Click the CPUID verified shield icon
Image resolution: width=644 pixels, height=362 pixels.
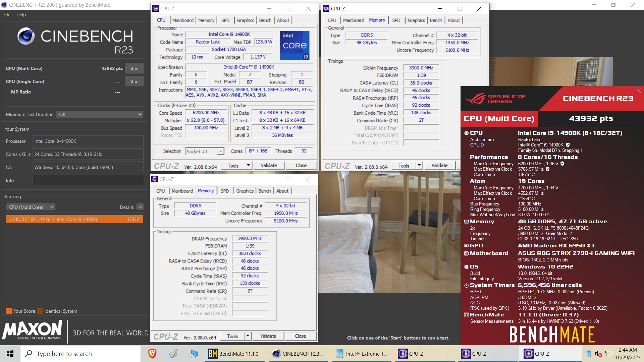click(568, 145)
